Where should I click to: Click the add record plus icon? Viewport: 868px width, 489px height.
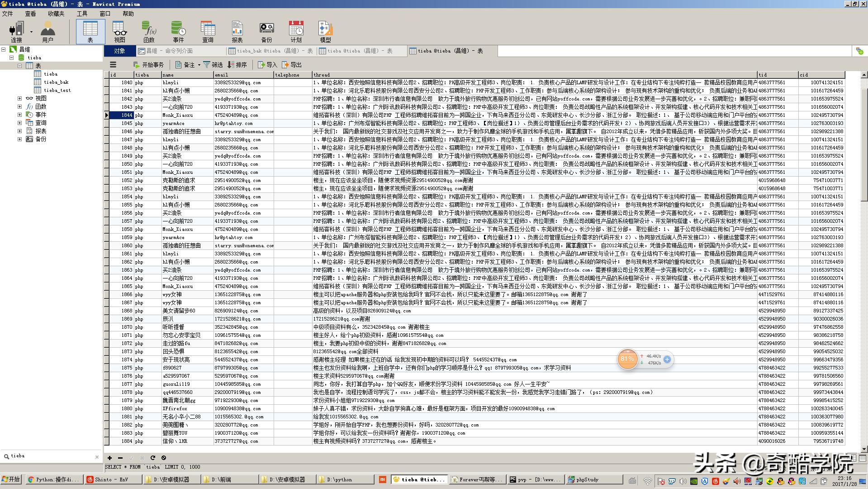pos(109,458)
